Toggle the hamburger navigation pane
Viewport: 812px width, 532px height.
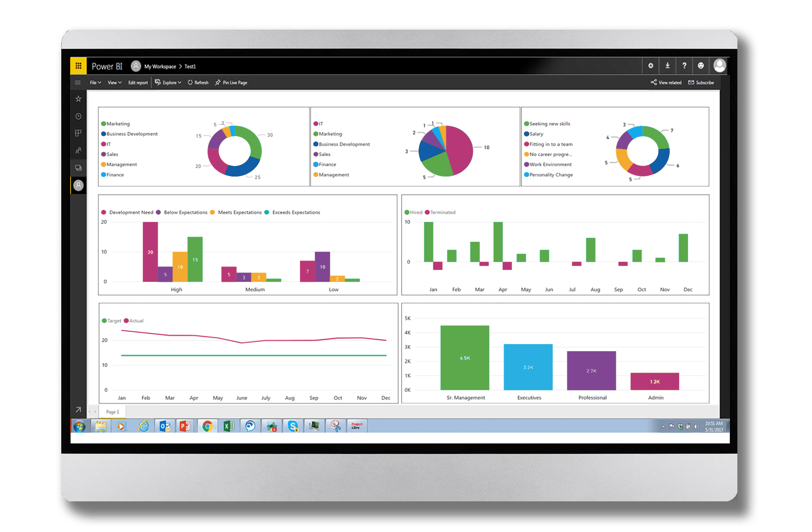78,83
